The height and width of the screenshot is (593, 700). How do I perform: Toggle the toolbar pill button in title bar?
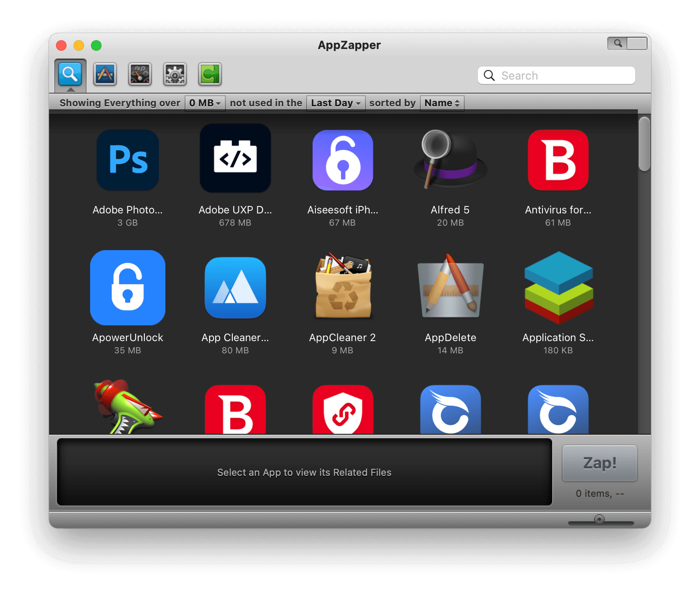tap(627, 43)
